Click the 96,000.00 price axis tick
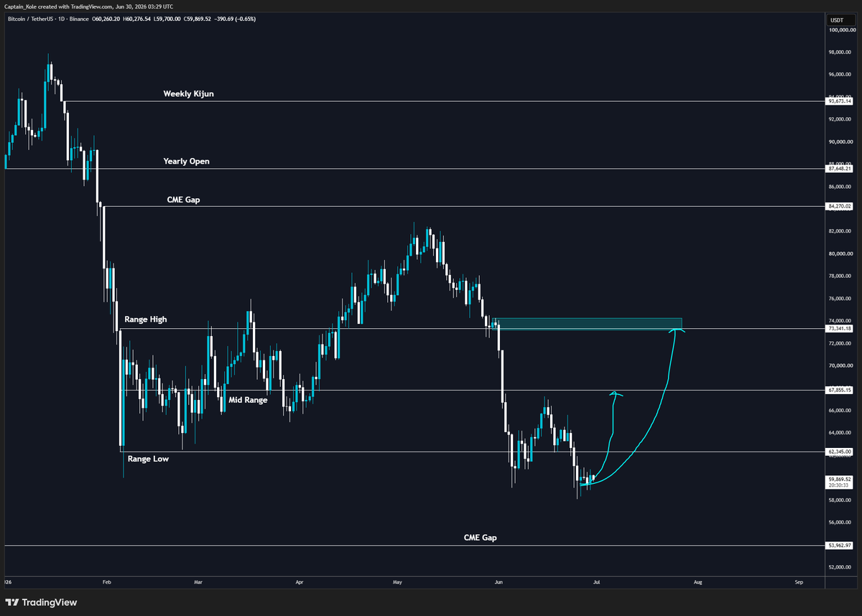 coord(839,75)
